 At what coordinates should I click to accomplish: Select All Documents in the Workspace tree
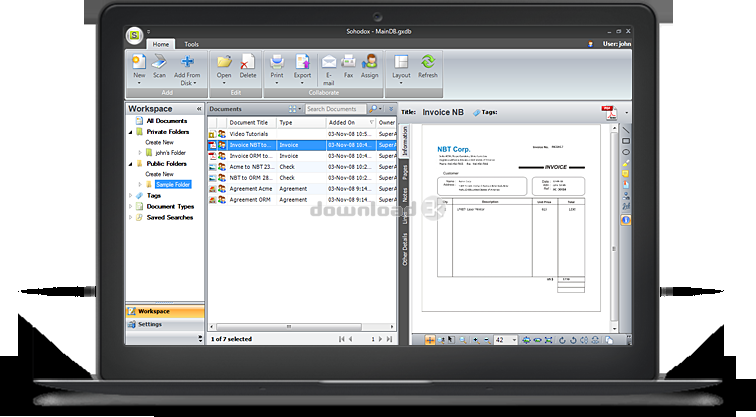tap(167, 121)
